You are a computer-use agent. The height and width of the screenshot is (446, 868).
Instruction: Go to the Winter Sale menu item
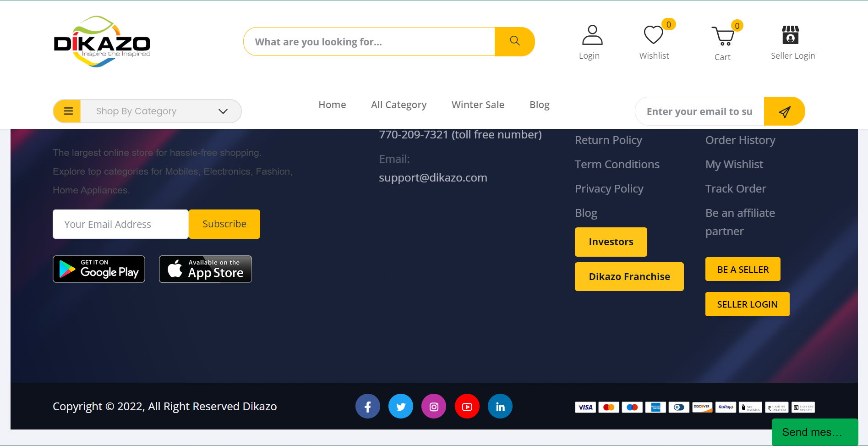click(478, 105)
